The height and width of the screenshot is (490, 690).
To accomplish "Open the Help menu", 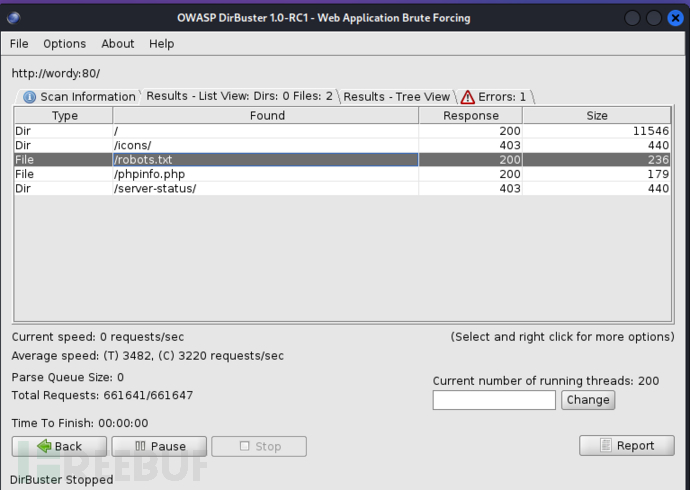I will (x=161, y=43).
